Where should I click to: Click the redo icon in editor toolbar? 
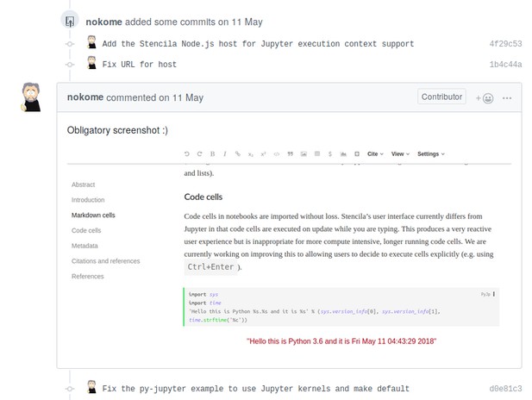coord(199,153)
